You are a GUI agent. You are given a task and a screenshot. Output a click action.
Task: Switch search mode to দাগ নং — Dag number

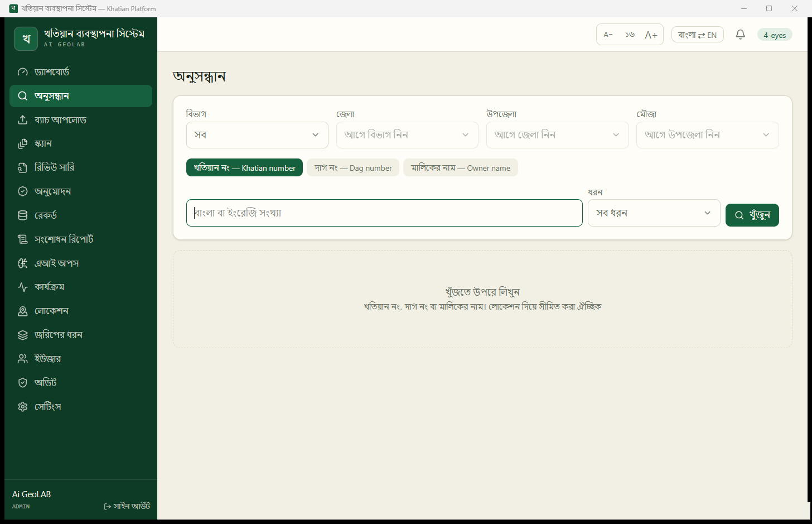tap(353, 168)
